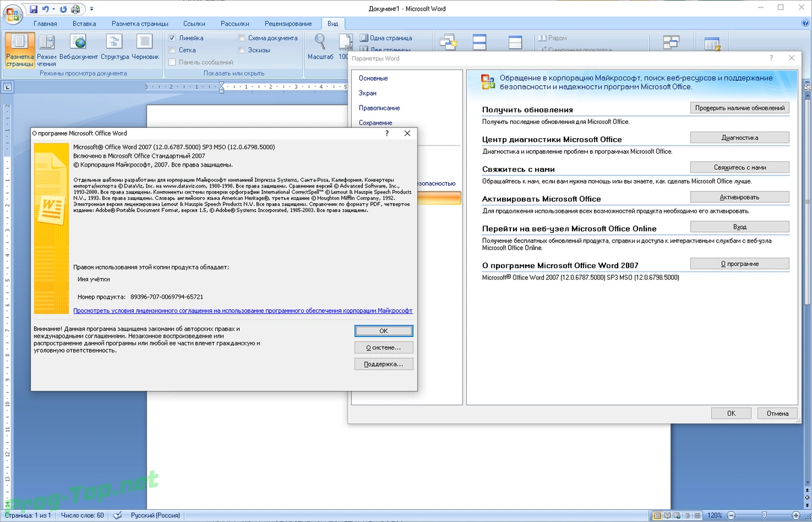812x522 pixels.
Task: Click the Split window ribbon icon
Action: coord(515,43)
